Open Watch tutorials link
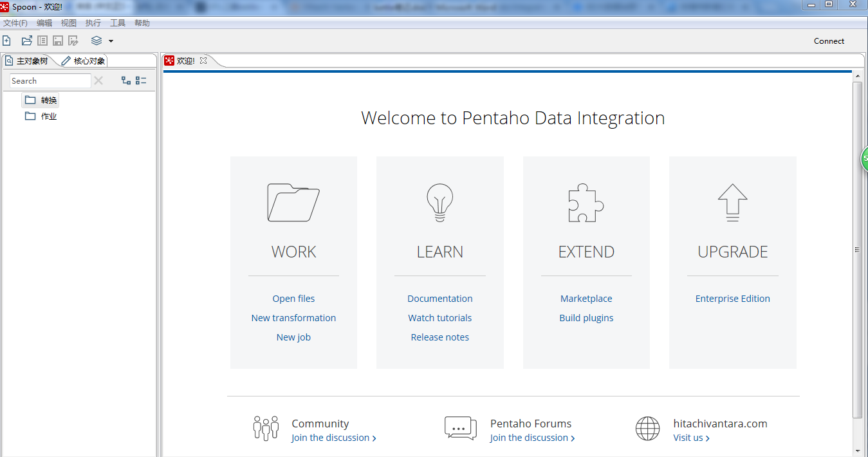 point(440,318)
